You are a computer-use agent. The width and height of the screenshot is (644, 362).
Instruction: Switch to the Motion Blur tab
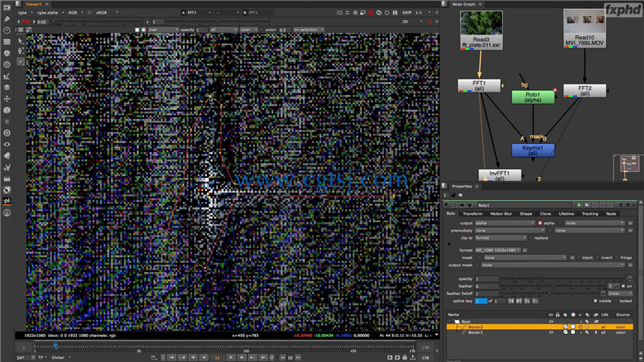(x=501, y=214)
